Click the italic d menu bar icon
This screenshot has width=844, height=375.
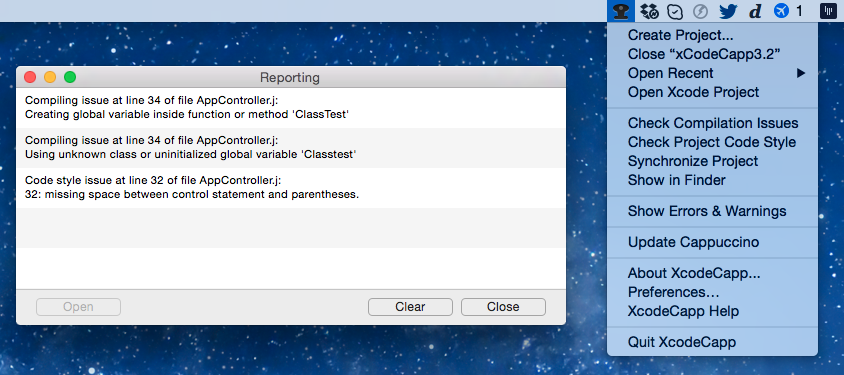[x=755, y=11]
